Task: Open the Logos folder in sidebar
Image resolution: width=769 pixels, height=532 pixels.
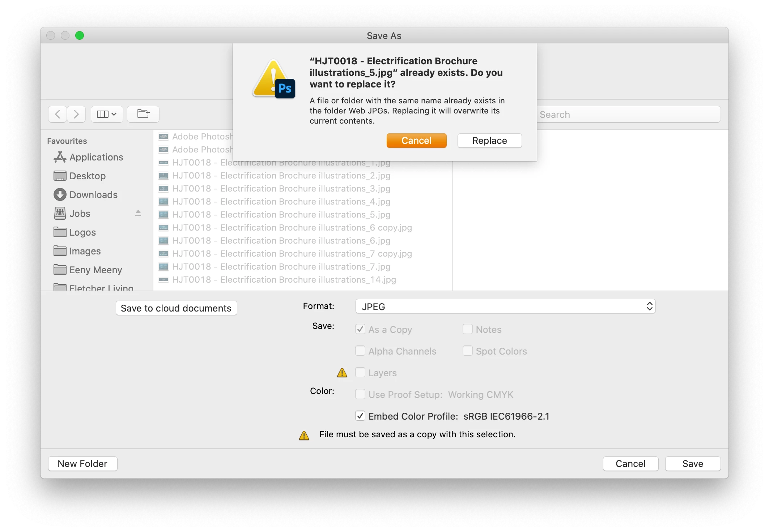Action: pyautogui.click(x=82, y=232)
